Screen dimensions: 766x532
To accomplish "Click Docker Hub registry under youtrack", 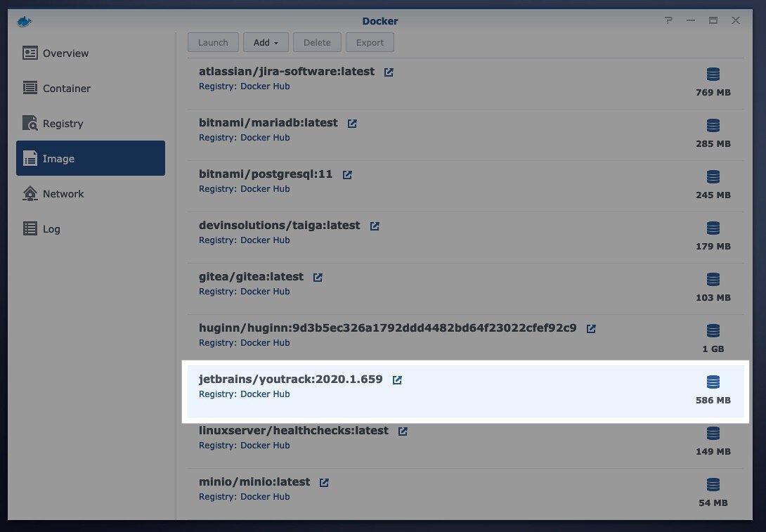I will (265, 394).
